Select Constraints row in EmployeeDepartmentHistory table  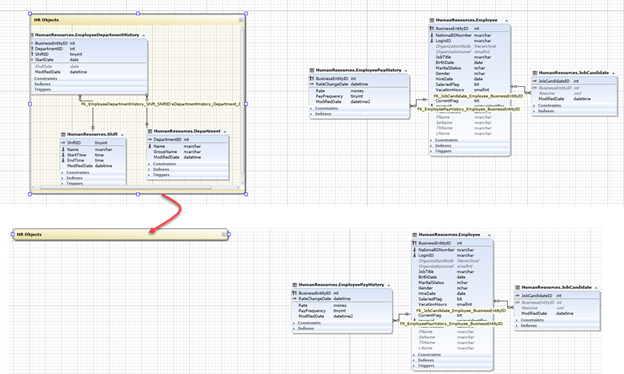90,79
